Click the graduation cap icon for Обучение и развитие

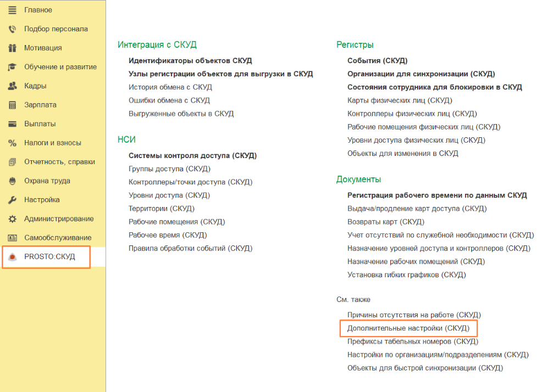pyautogui.click(x=12, y=67)
